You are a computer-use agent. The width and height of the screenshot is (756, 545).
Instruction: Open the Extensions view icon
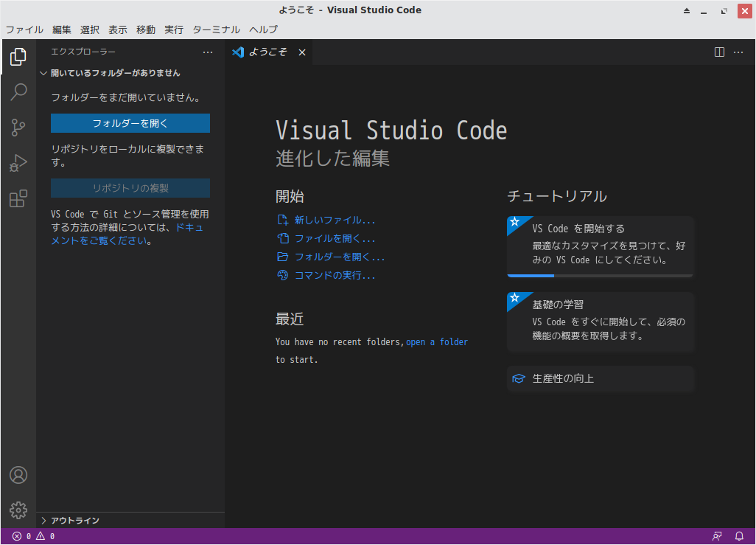point(18,198)
